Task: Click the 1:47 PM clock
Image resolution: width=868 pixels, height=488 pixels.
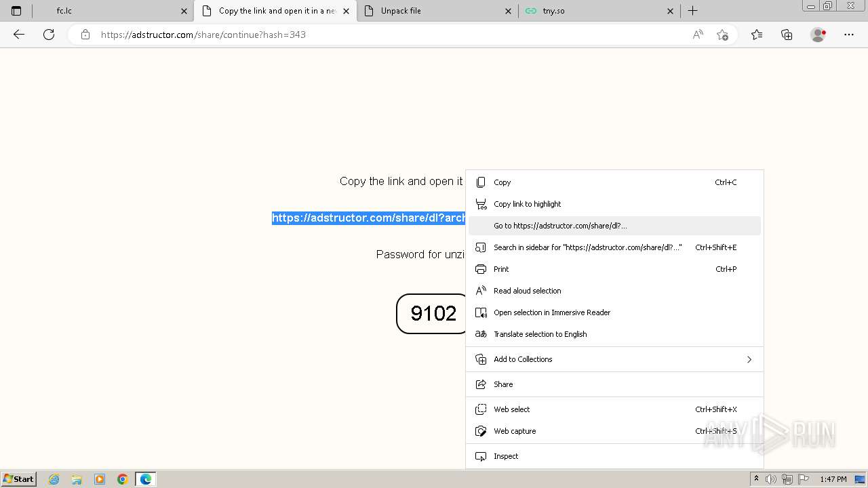Action: (x=833, y=479)
